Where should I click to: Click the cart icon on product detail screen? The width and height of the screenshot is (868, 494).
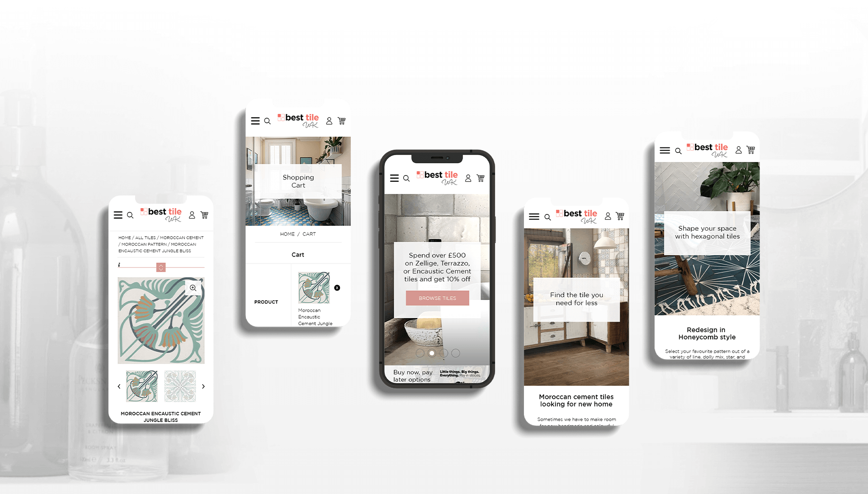point(204,214)
